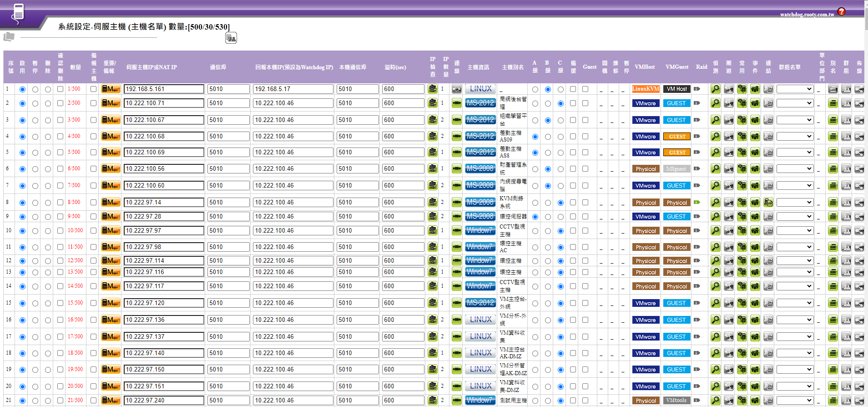Expand group list dropdown for 10.222.97.114

[794, 261]
